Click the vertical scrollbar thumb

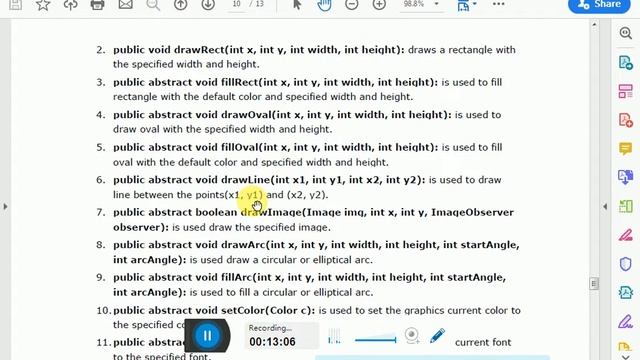[594, 283]
